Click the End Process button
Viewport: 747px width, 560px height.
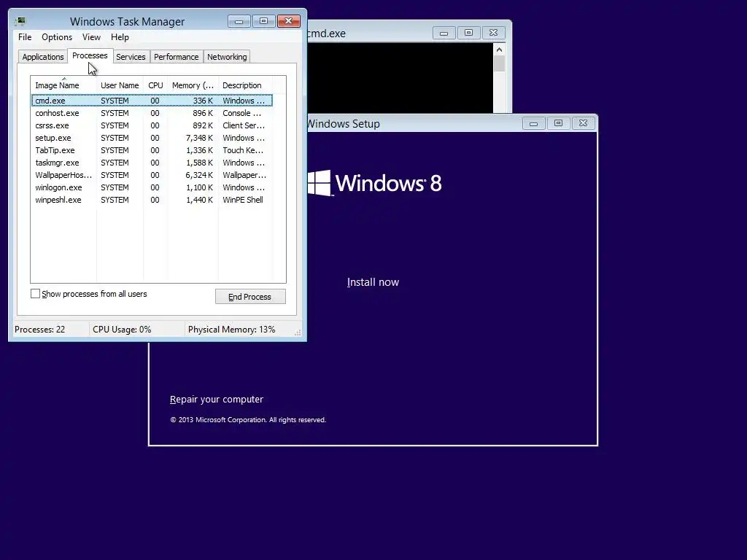click(x=250, y=297)
